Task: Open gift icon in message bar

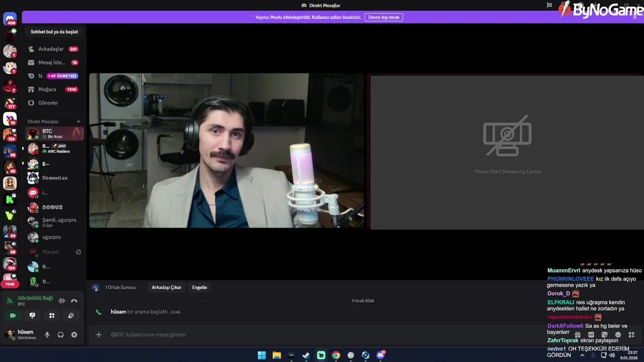Action: [x=578, y=334]
